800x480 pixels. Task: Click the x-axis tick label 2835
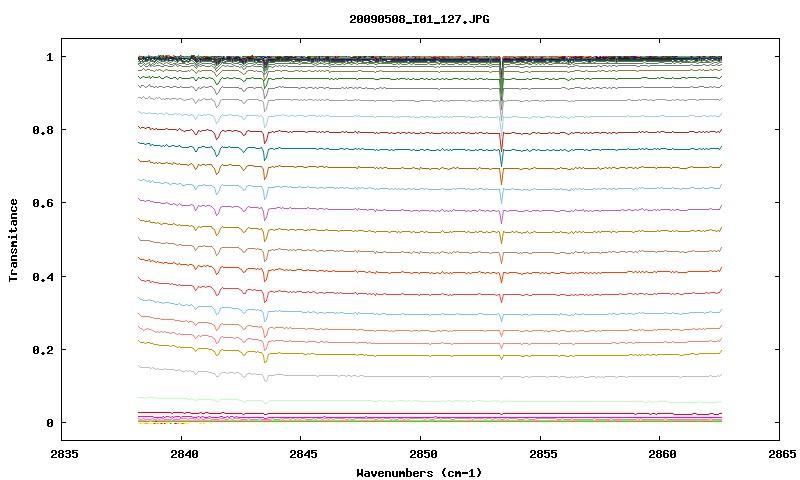[x=64, y=454]
